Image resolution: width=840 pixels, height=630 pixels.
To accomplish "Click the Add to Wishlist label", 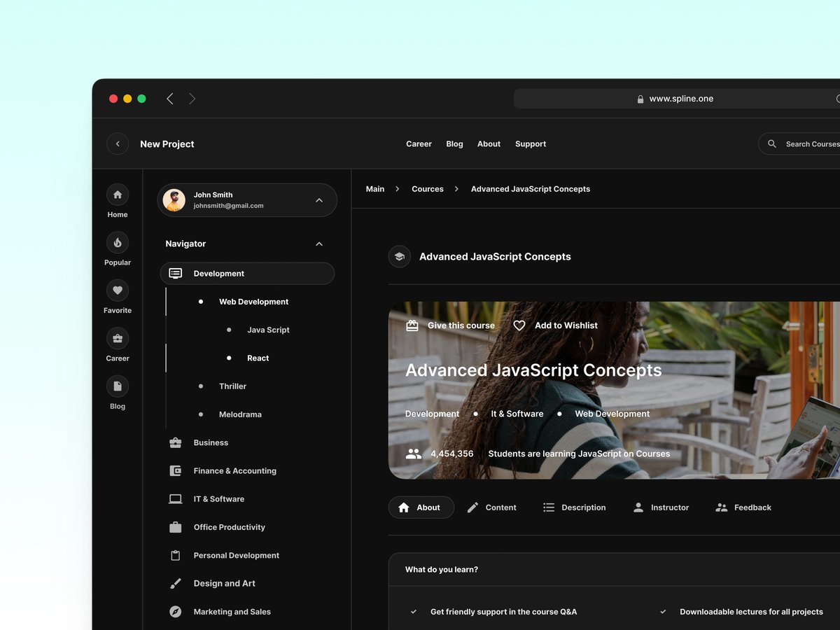I will coord(566,325).
